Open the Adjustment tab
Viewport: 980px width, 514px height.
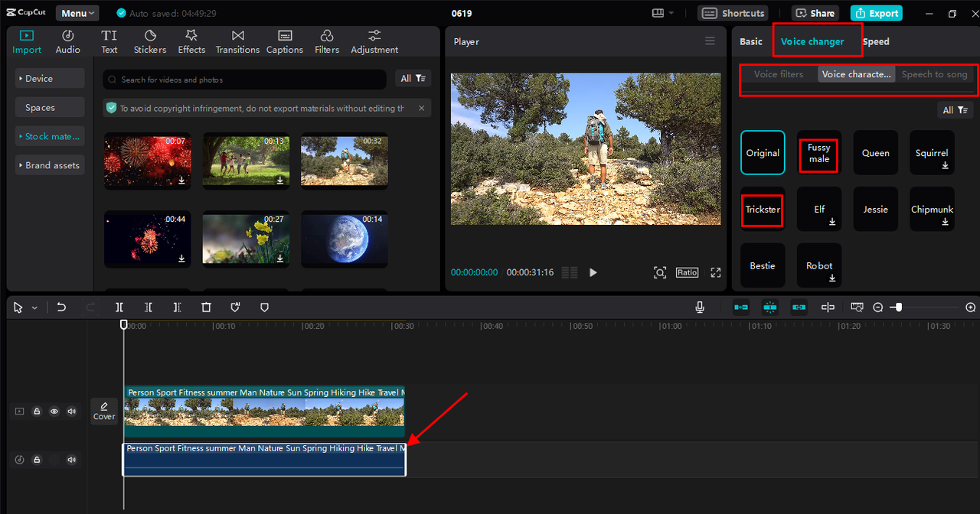pyautogui.click(x=374, y=42)
